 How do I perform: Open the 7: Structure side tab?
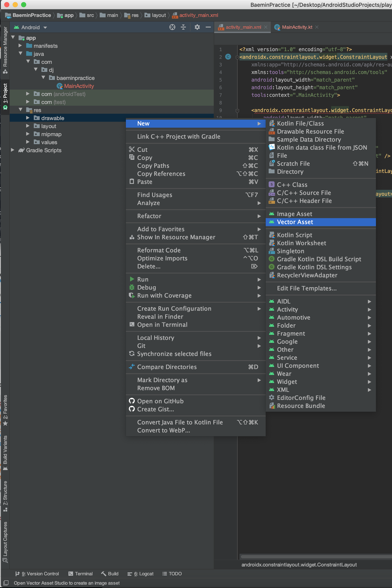5,496
